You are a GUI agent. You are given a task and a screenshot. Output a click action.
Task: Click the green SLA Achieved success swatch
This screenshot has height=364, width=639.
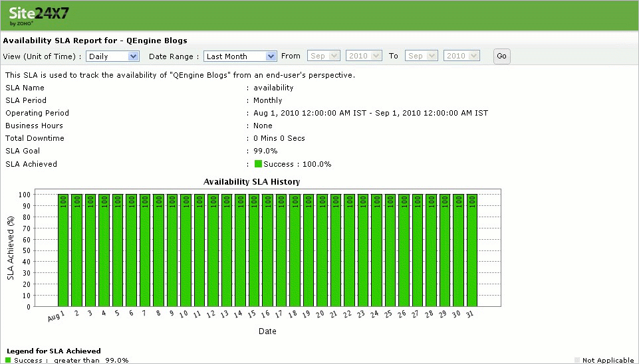click(x=258, y=164)
